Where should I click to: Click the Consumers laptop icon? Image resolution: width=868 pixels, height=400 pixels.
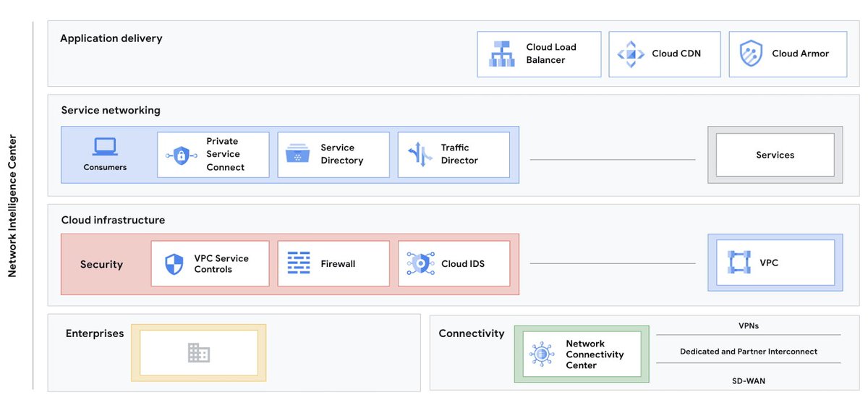coord(105,147)
